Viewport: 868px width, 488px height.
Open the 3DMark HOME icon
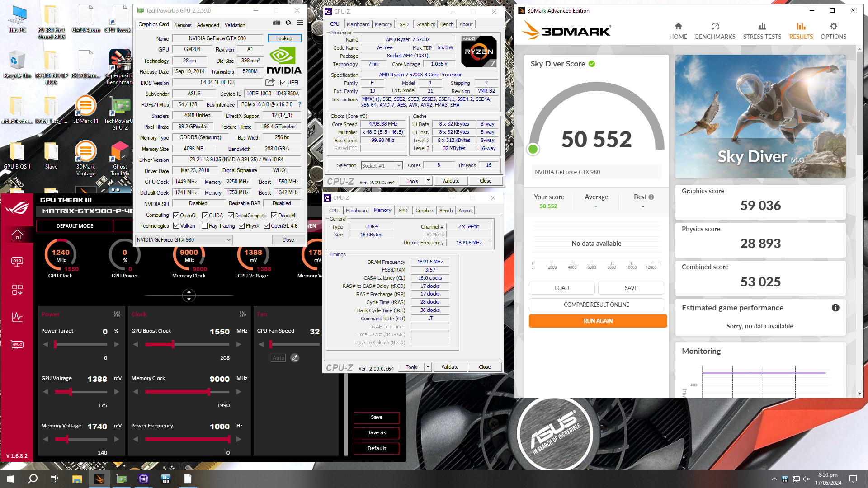point(678,26)
